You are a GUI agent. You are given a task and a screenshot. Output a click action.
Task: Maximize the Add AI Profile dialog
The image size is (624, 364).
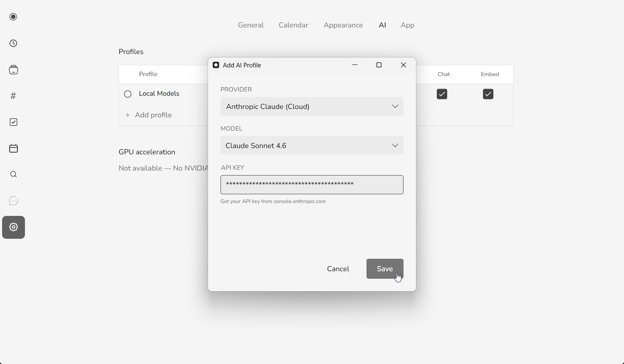[379, 65]
